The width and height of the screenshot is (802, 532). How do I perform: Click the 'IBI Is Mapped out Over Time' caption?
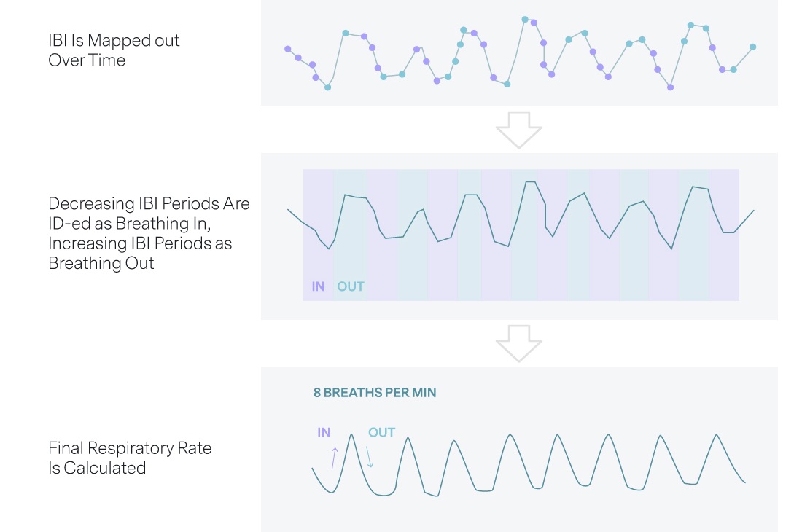pyautogui.click(x=114, y=50)
